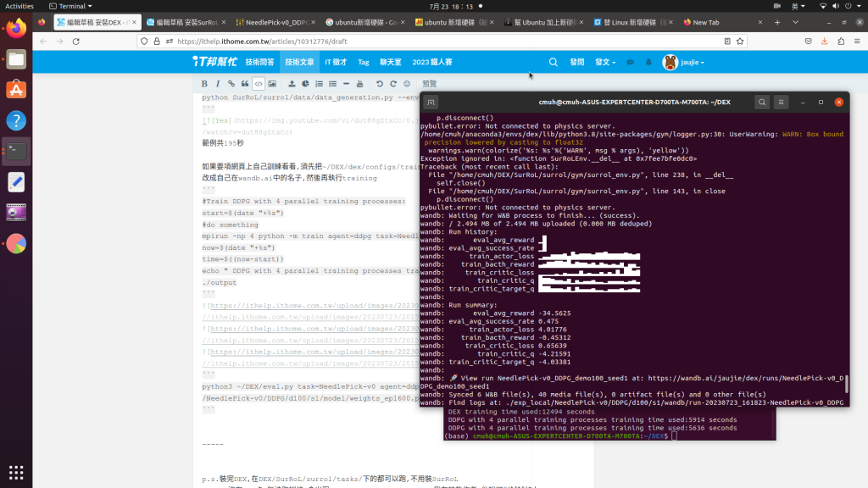Toggle the code block button in editor
Screen dimensions: 868x488
(259, 84)
